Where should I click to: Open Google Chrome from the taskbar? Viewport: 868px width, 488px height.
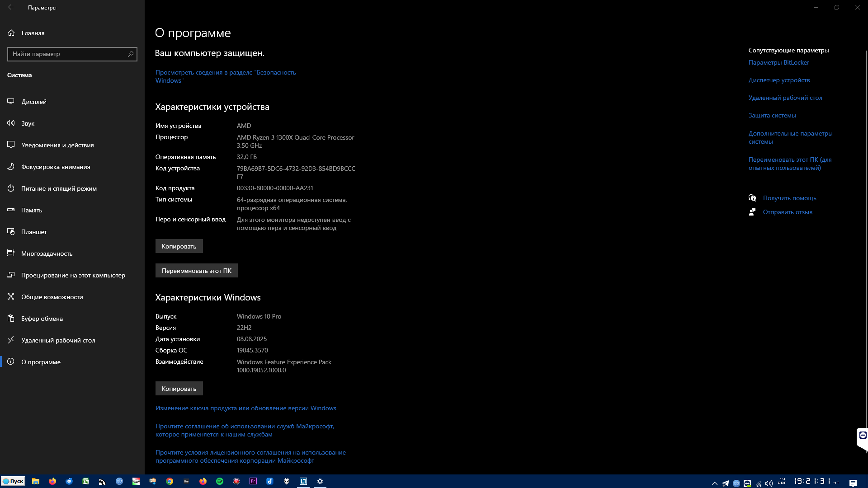click(x=170, y=481)
